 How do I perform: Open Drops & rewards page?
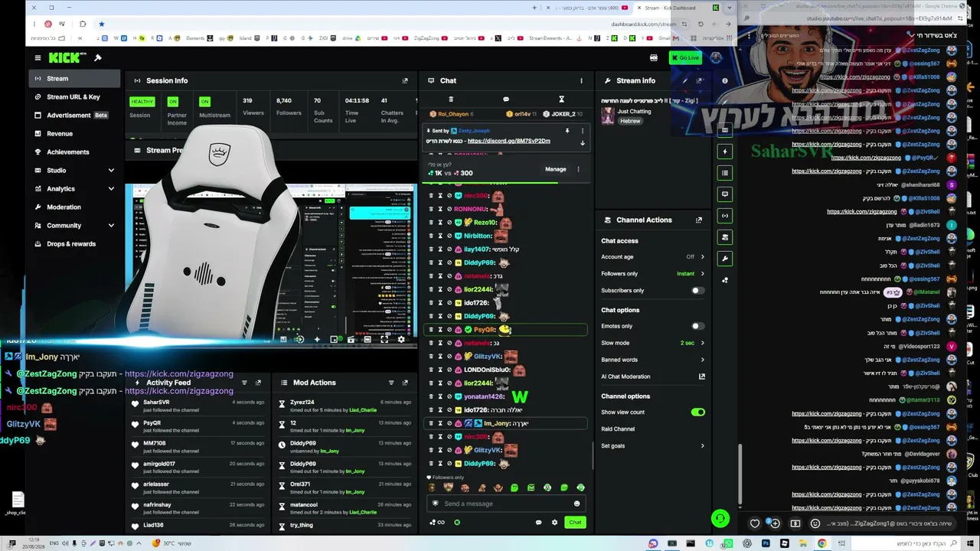tap(75, 244)
